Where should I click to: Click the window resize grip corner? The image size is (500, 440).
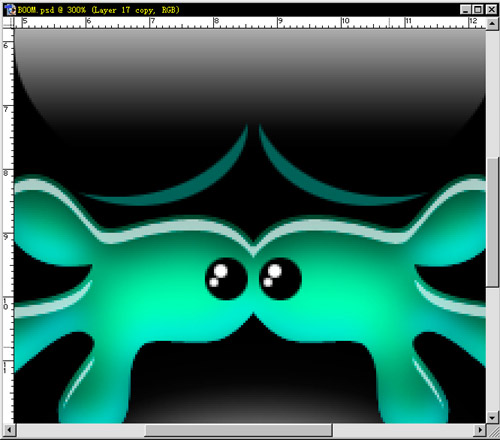492,430
